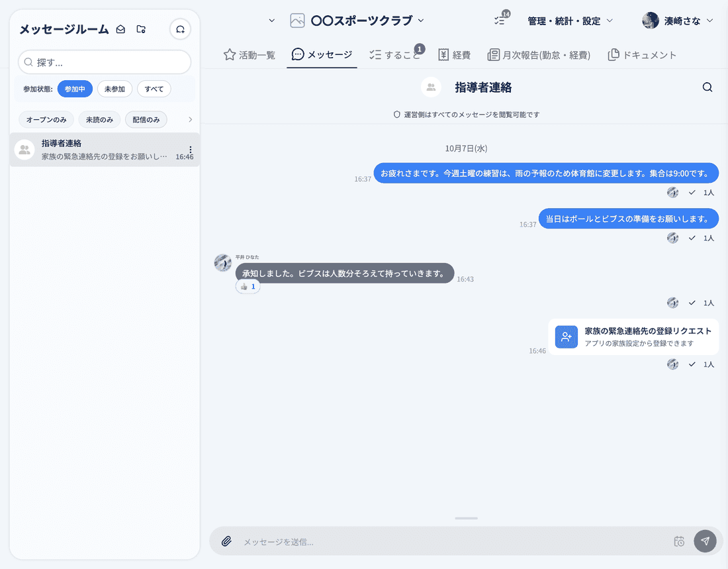The height and width of the screenshot is (569, 728).
Task: Select the すべて participation filter
Action: pos(154,89)
